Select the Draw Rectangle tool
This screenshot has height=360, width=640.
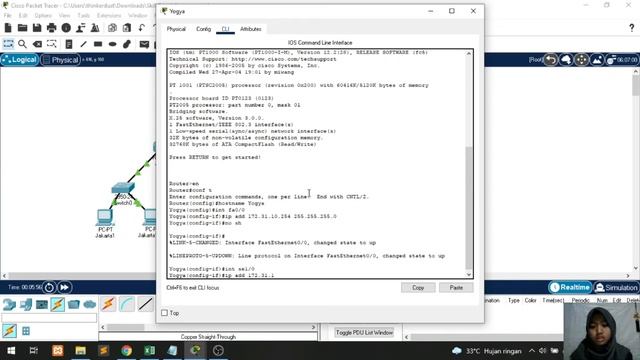(x=98, y=44)
